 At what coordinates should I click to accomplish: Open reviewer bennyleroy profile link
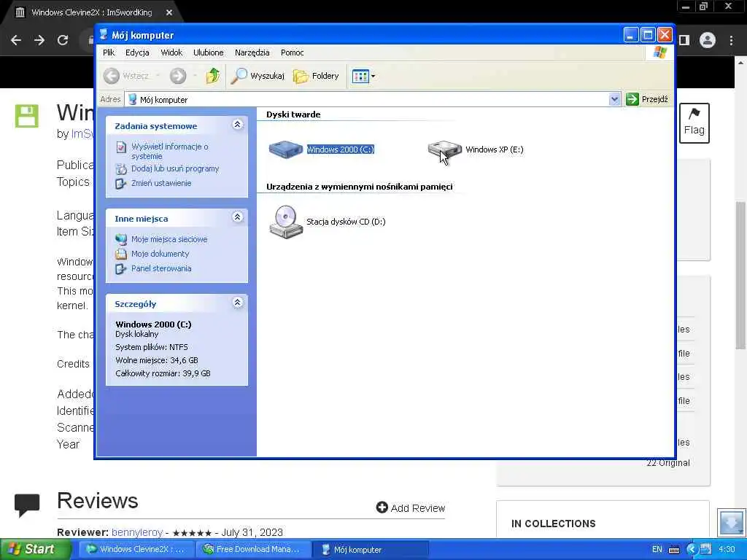pyautogui.click(x=137, y=532)
